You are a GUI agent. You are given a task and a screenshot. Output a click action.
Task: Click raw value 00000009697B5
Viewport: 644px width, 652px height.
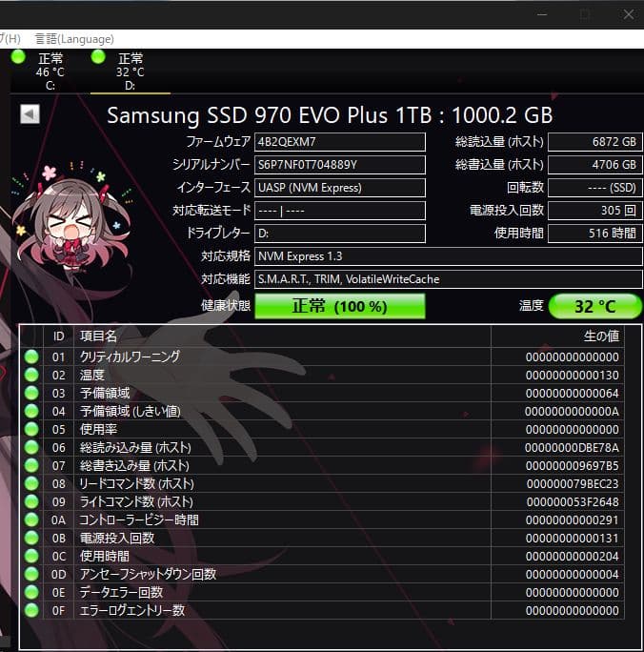[x=572, y=465]
